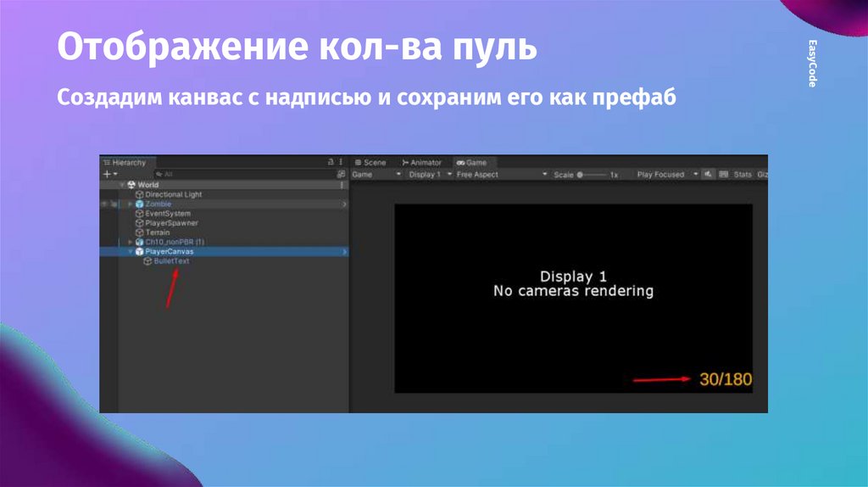
Task: Click the 1x scale value label
Action: click(x=614, y=175)
